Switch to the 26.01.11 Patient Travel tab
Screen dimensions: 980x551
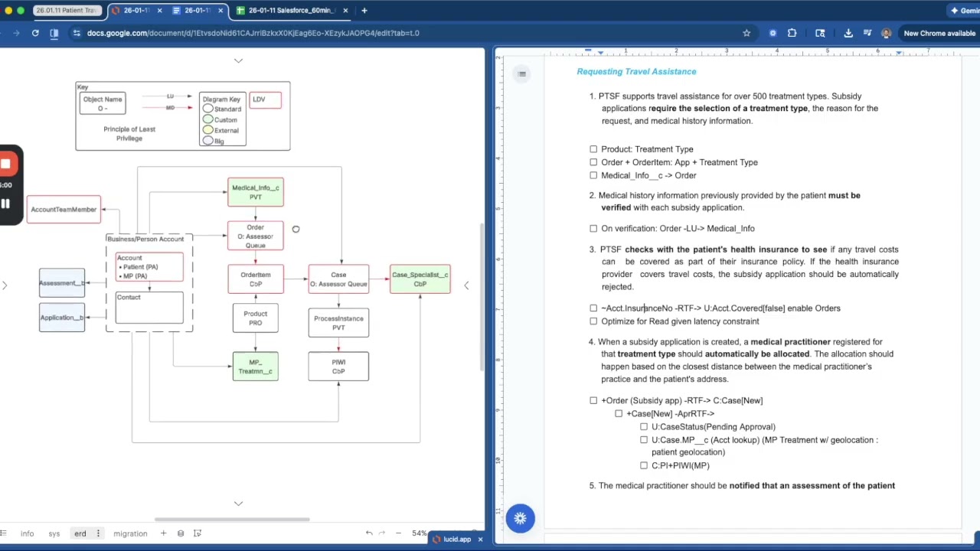(x=67, y=11)
